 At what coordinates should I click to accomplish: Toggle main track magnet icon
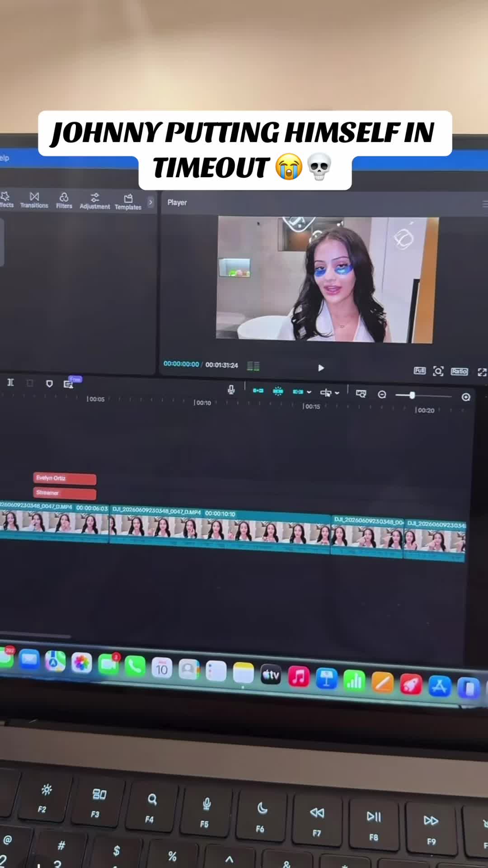coord(258,390)
